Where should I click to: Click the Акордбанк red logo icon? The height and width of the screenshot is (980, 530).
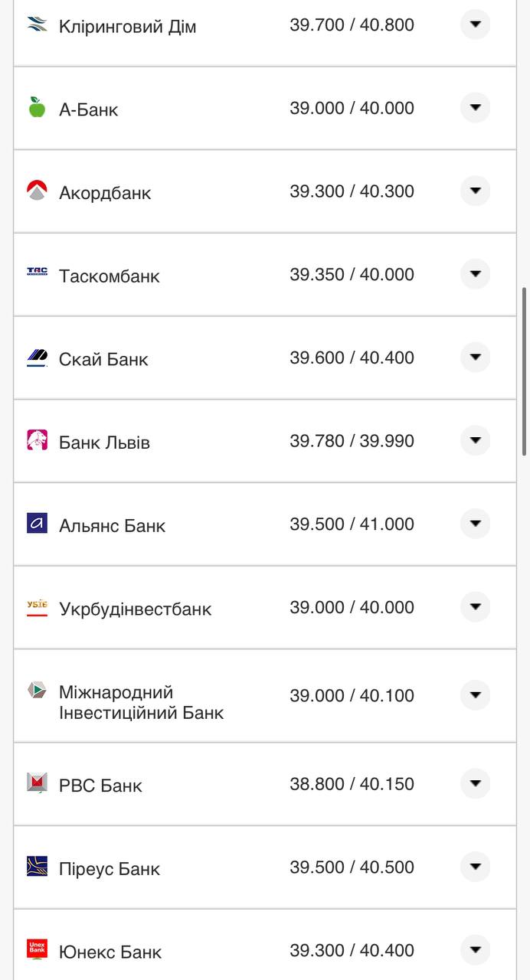(x=37, y=191)
